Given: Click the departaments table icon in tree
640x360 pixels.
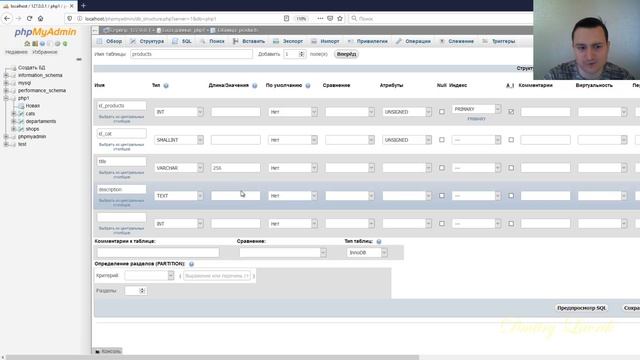Looking at the screenshot, I should (21, 121).
